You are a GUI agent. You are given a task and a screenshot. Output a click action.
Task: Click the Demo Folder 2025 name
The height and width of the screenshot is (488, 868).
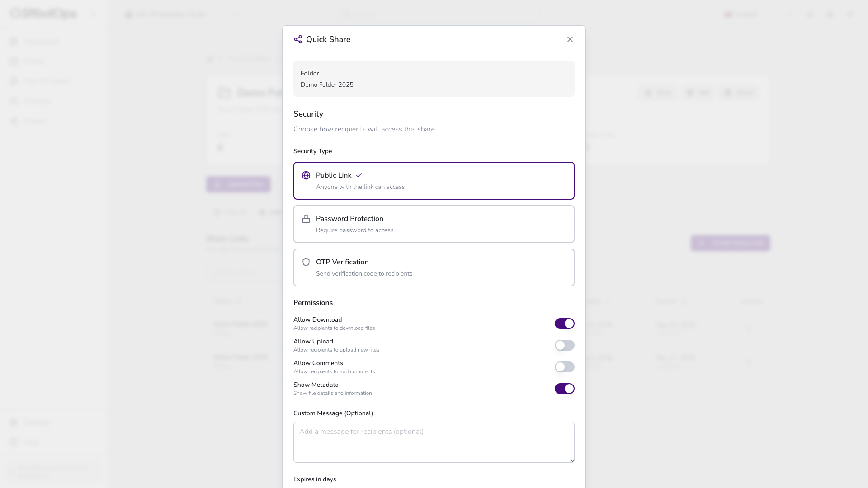[326, 85]
